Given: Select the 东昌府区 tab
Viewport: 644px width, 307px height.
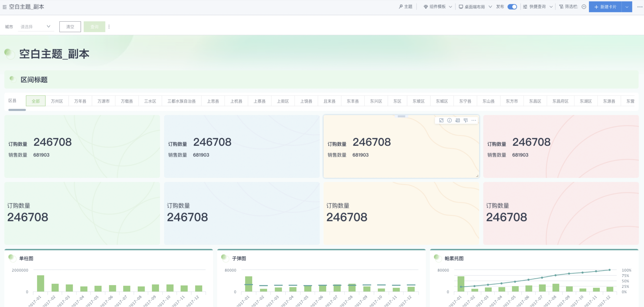Looking at the screenshot, I should click(560, 101).
